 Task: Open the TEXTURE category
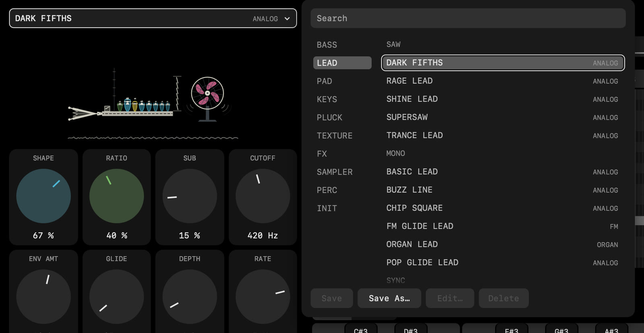click(x=342, y=136)
